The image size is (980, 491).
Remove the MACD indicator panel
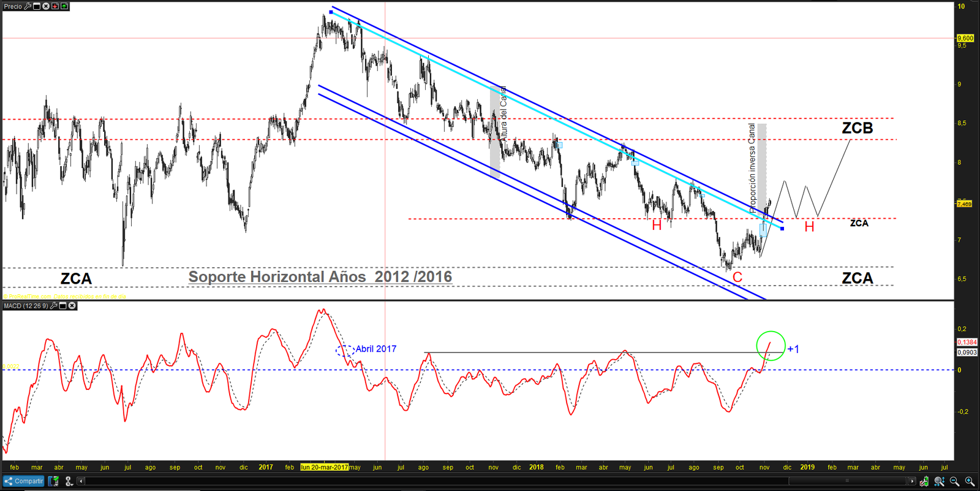pyautogui.click(x=72, y=305)
